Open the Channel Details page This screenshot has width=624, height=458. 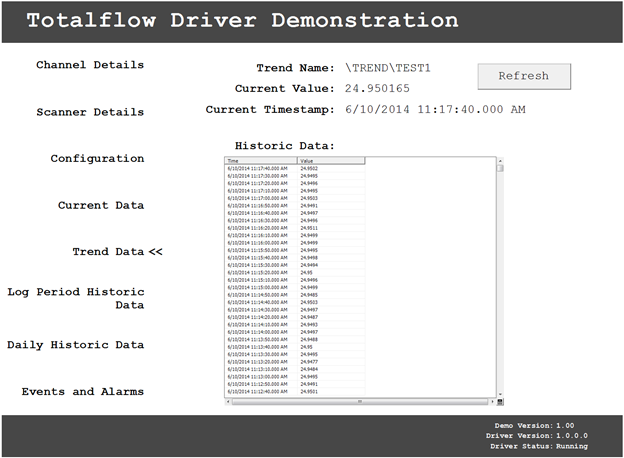coord(90,65)
